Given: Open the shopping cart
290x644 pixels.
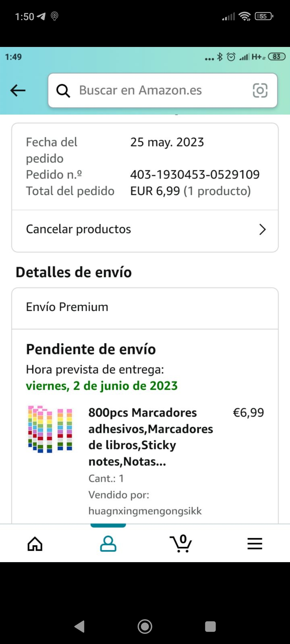Looking at the screenshot, I should 181,544.
